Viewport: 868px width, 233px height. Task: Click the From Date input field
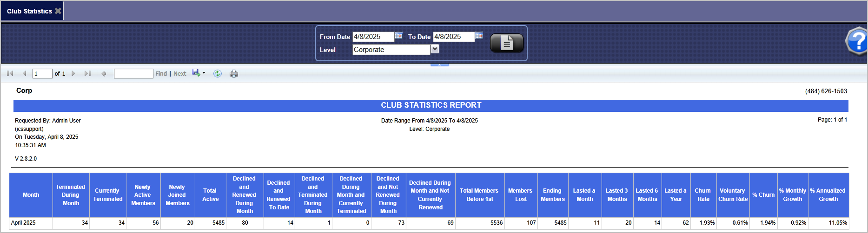(x=373, y=37)
